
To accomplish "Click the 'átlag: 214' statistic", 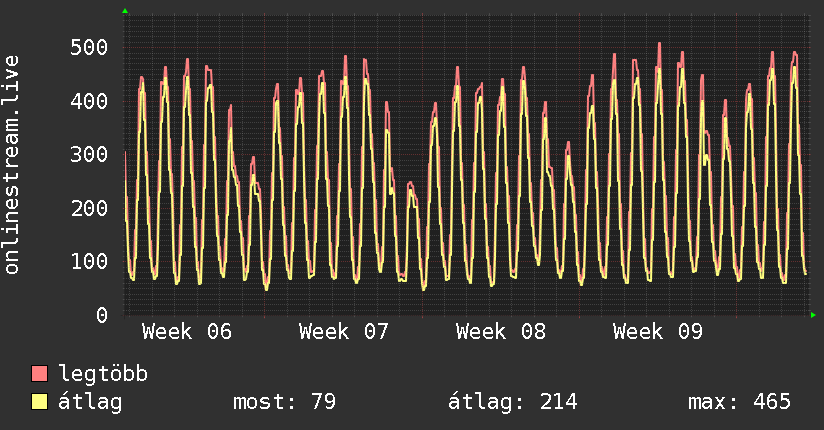I will click(x=512, y=402).
